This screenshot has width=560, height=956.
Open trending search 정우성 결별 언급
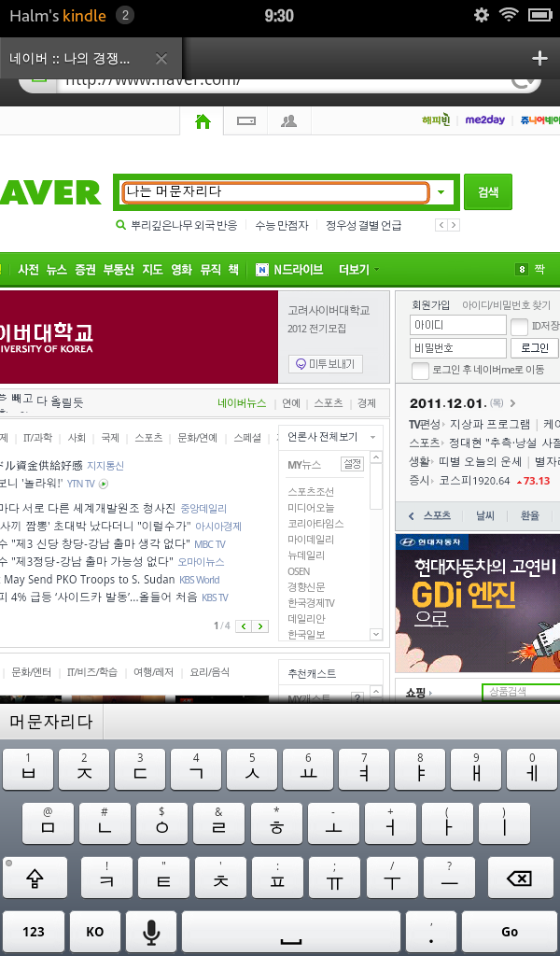click(363, 226)
